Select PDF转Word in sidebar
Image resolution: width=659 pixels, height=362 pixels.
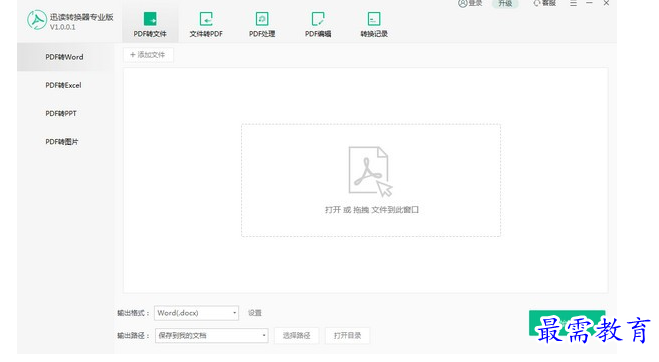pos(65,57)
